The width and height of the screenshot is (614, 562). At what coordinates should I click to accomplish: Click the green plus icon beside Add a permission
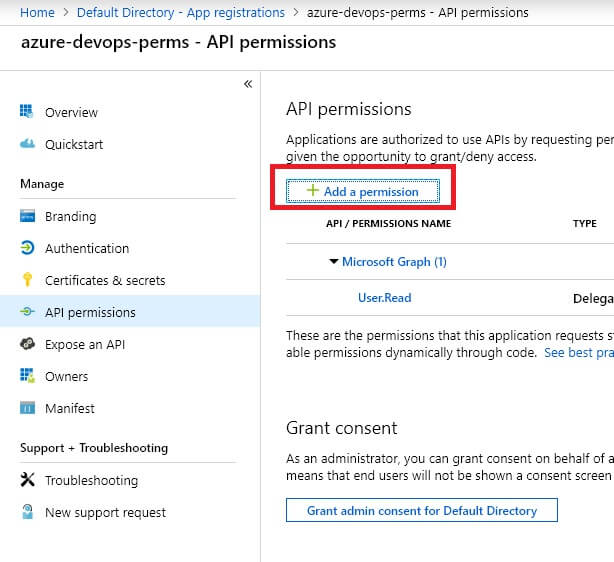coord(312,190)
